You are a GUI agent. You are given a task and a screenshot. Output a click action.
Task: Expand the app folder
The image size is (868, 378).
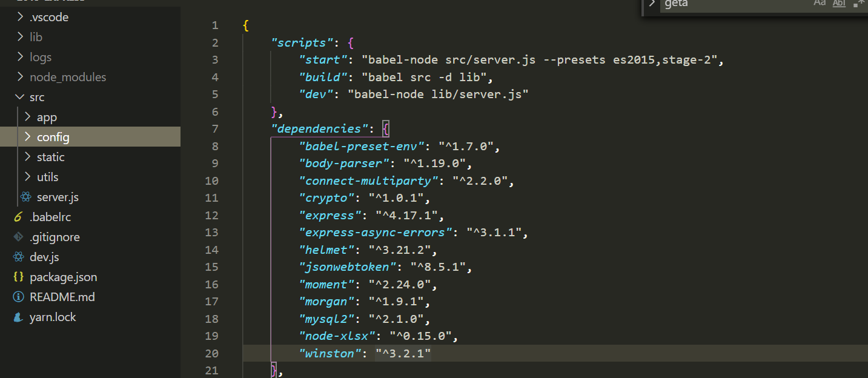click(x=28, y=117)
